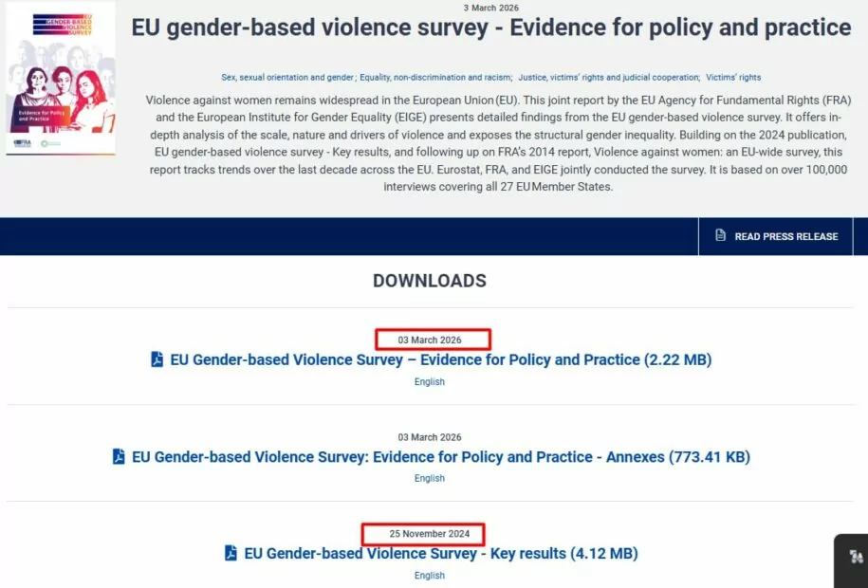The image size is (868, 588).
Task: Click English under the Evidence for Policy report
Action: (429, 381)
